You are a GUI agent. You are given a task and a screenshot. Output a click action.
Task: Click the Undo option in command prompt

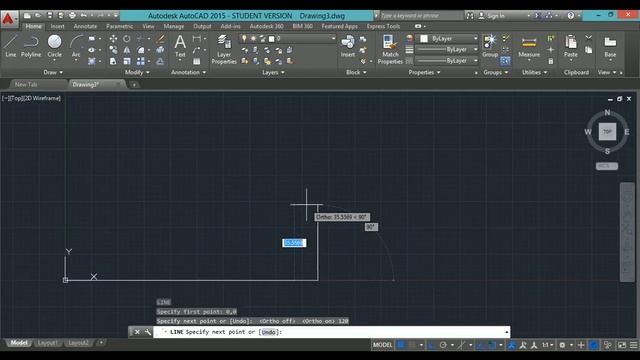(269, 332)
